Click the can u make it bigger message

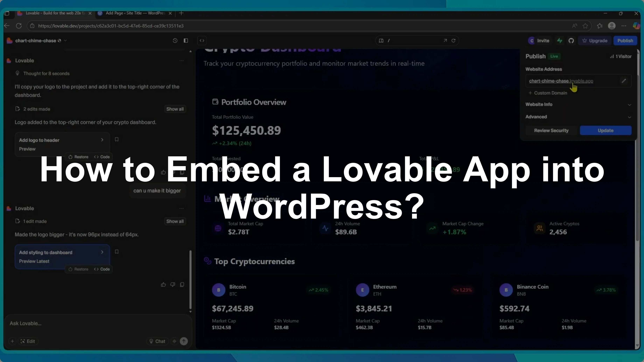point(157,191)
